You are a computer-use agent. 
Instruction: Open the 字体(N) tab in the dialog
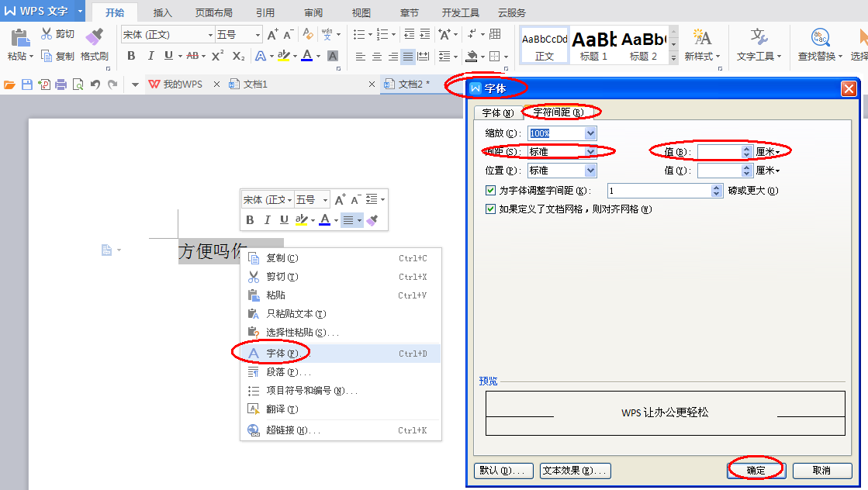tap(498, 113)
